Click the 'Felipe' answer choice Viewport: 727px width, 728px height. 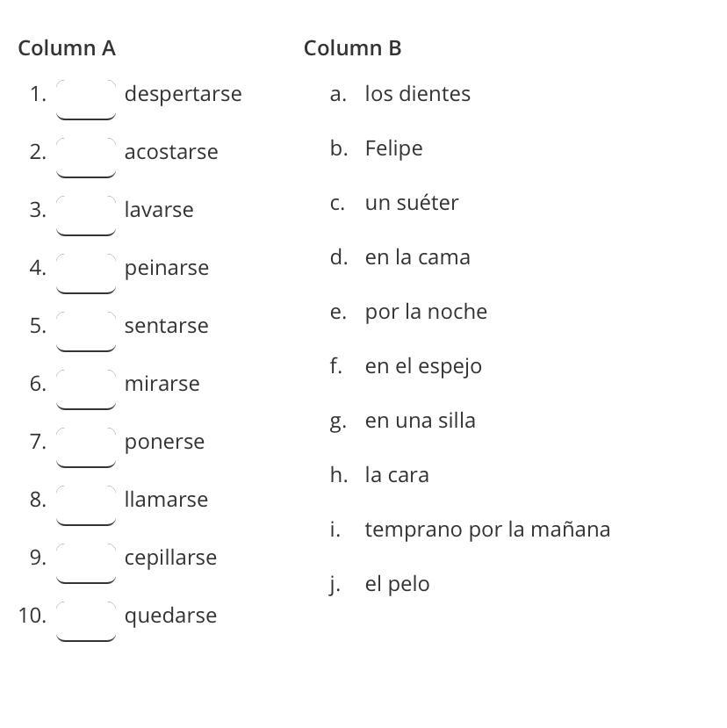[393, 148]
